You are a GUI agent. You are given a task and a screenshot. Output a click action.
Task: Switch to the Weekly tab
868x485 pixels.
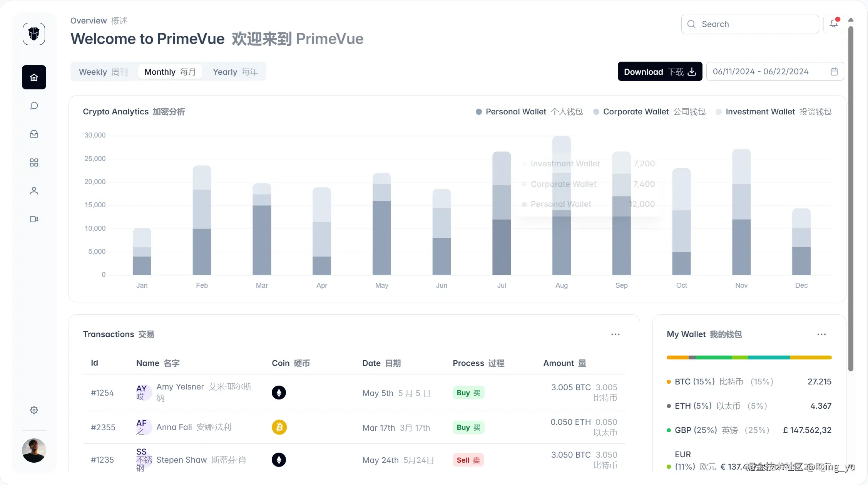point(103,72)
